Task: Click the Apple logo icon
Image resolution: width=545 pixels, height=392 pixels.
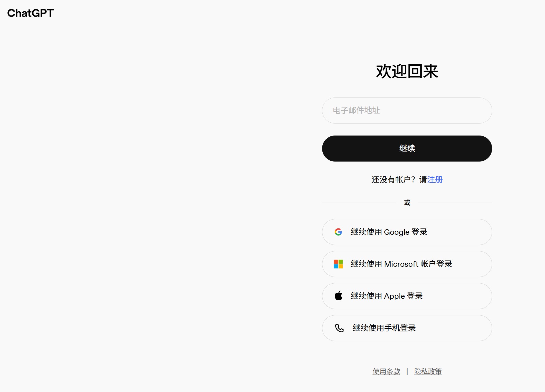Action: (x=338, y=296)
